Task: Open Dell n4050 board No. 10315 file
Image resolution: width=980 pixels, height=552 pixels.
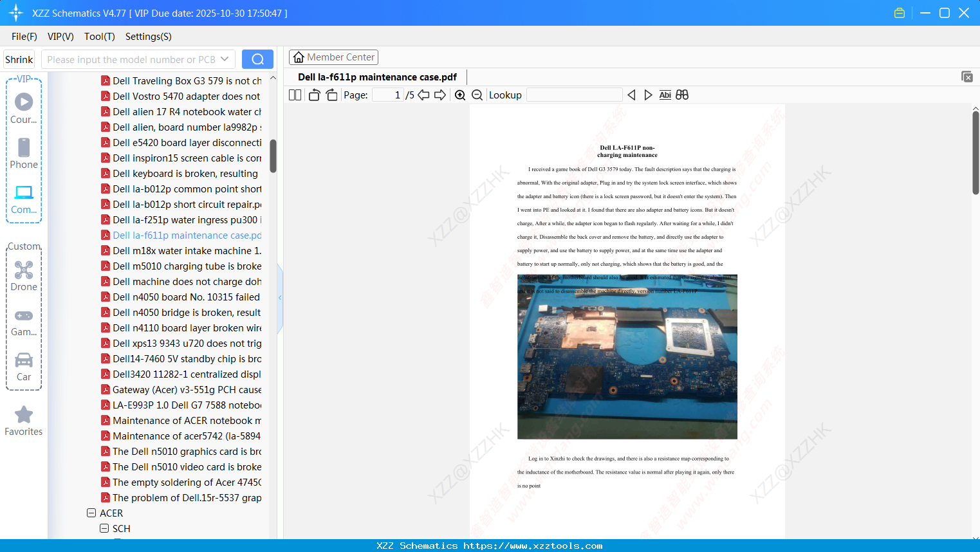Action: tap(181, 297)
